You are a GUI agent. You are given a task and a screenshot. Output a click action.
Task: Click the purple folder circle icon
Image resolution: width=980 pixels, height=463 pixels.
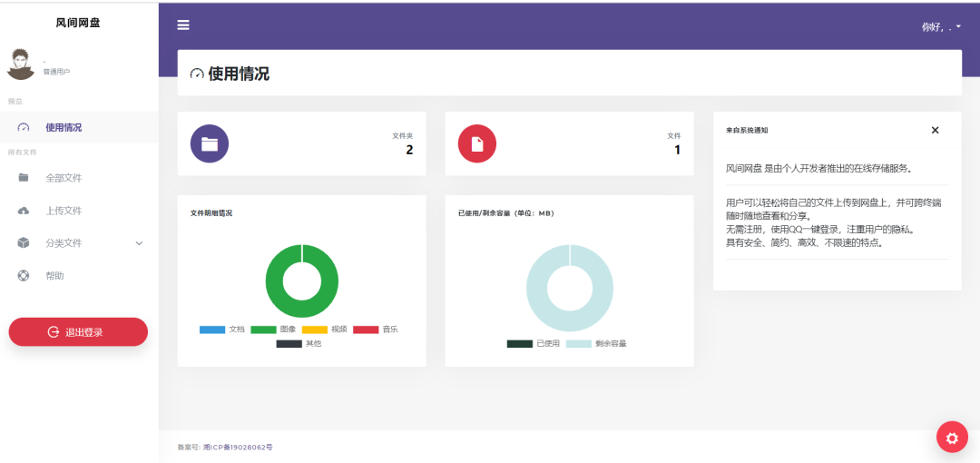(x=210, y=144)
